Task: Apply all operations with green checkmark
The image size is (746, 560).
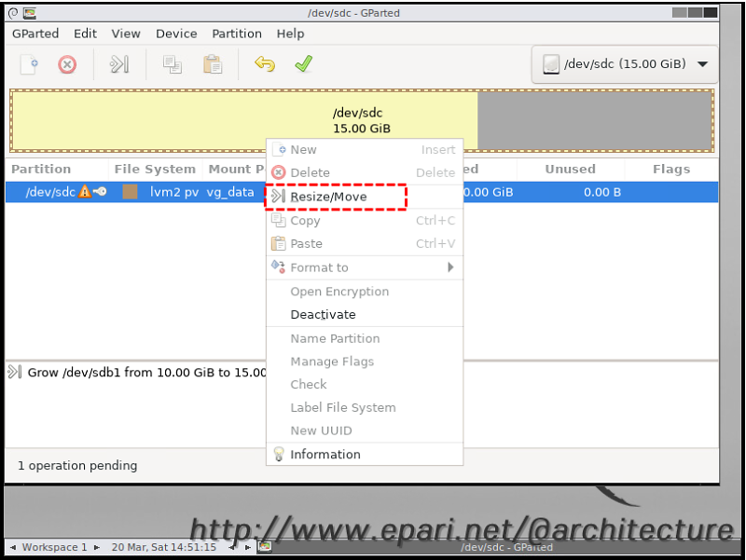Action: click(303, 64)
